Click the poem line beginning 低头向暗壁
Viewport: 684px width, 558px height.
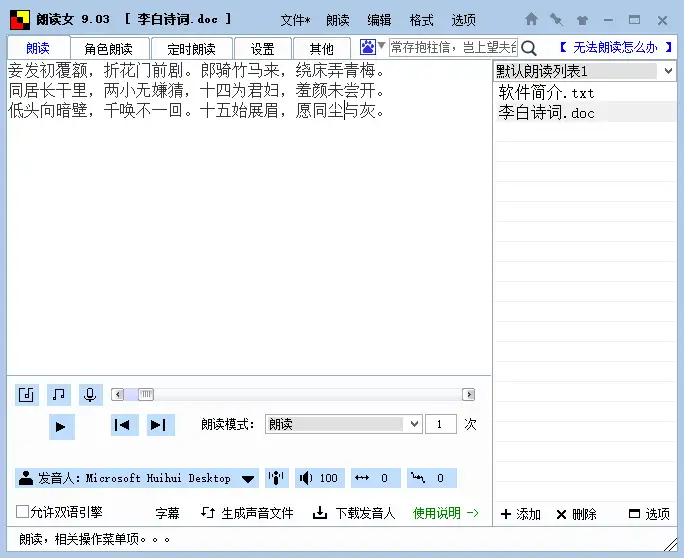point(196,111)
